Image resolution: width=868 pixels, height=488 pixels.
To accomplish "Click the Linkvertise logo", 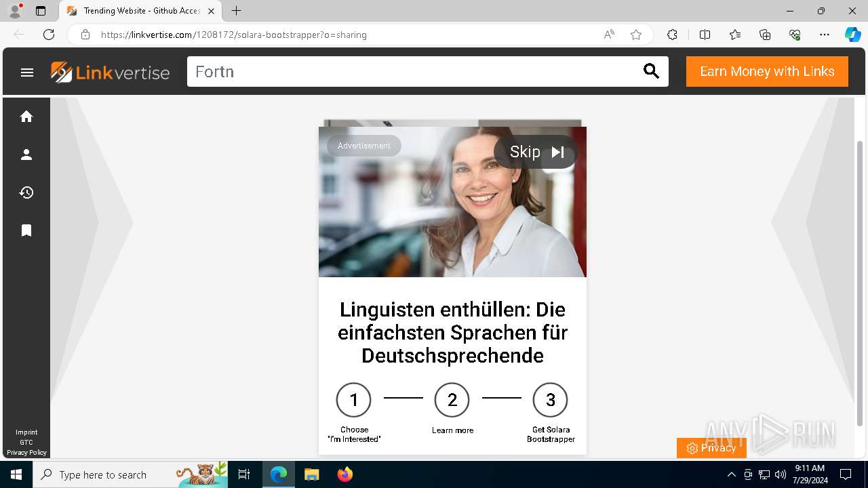I will click(110, 72).
